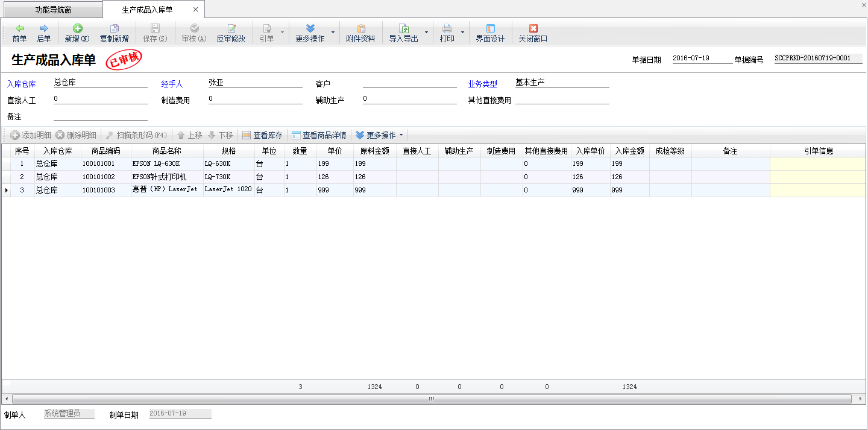Click the 关闭窗口 close window icon
The width and height of the screenshot is (868, 430).
point(533,33)
